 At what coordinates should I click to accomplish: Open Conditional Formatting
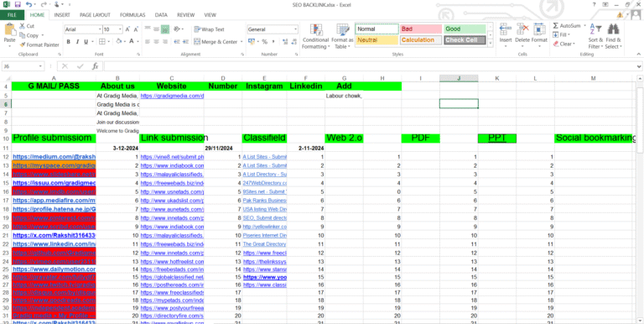(x=316, y=36)
